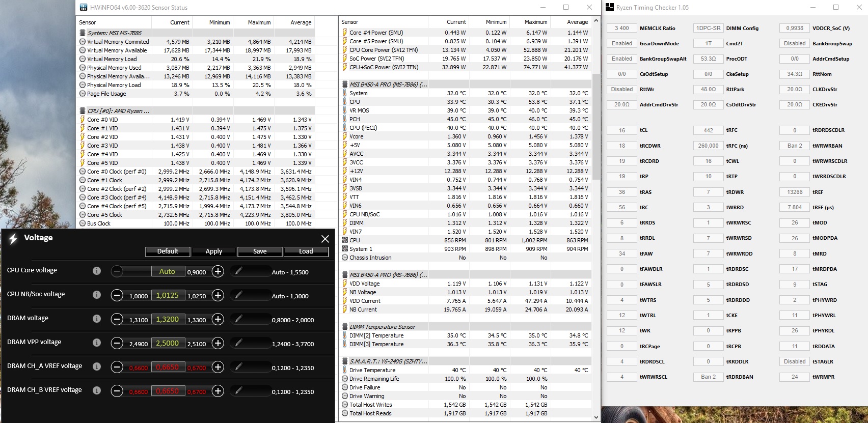Click the tCL value field in Ryzen Timing Checker
The image size is (868, 423).
point(622,130)
